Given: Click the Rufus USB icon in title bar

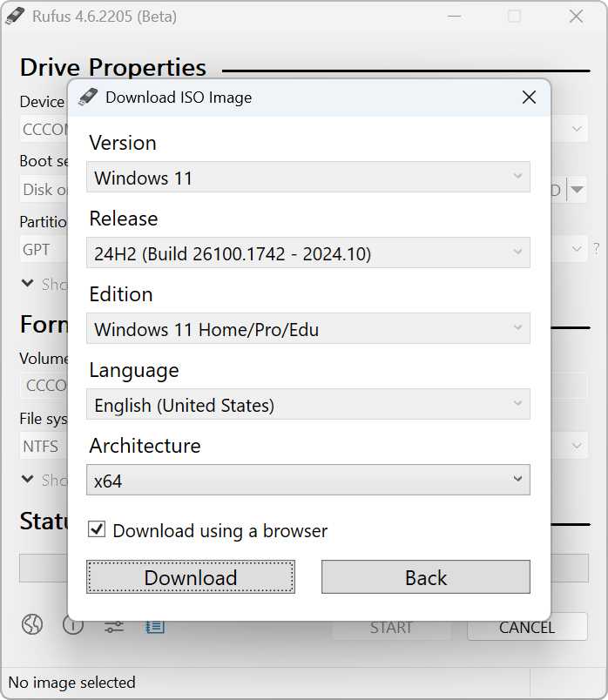Looking at the screenshot, I should pos(17,17).
